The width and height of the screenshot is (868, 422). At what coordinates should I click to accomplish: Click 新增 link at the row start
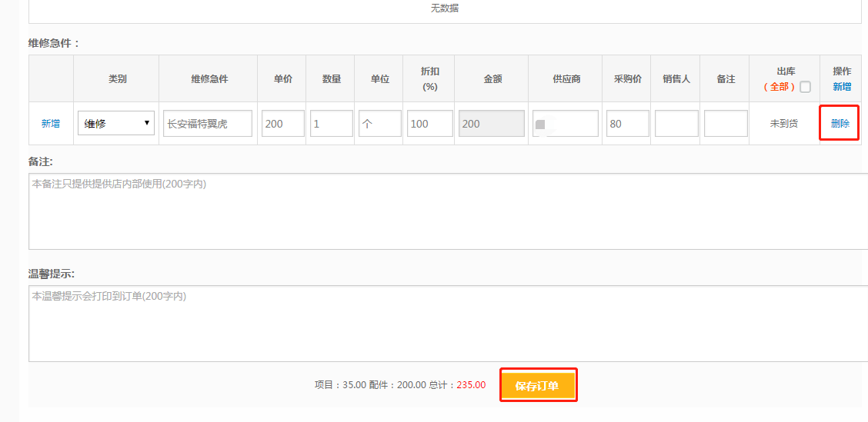(x=51, y=123)
